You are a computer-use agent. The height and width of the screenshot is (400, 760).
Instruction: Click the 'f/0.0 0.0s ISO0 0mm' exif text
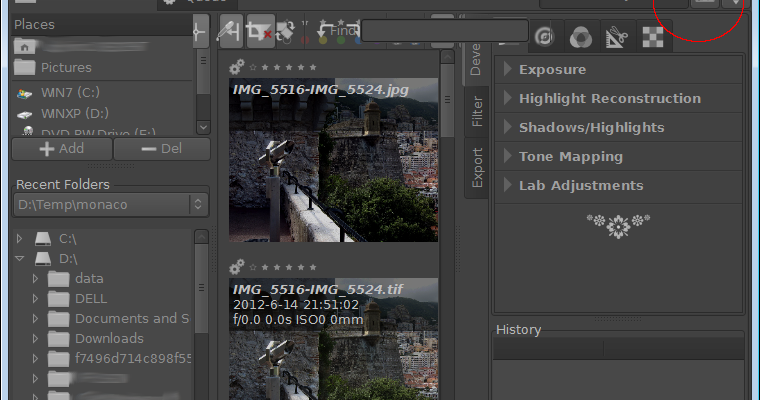tap(298, 320)
